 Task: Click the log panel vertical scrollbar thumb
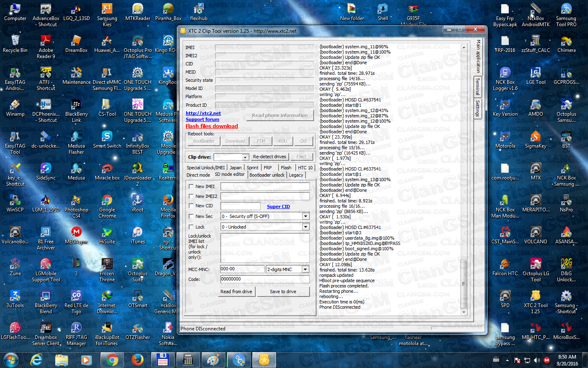pos(463,284)
